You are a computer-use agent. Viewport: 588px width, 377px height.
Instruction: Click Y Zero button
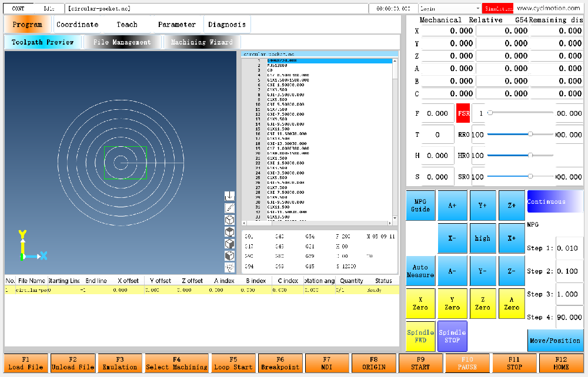(452, 303)
